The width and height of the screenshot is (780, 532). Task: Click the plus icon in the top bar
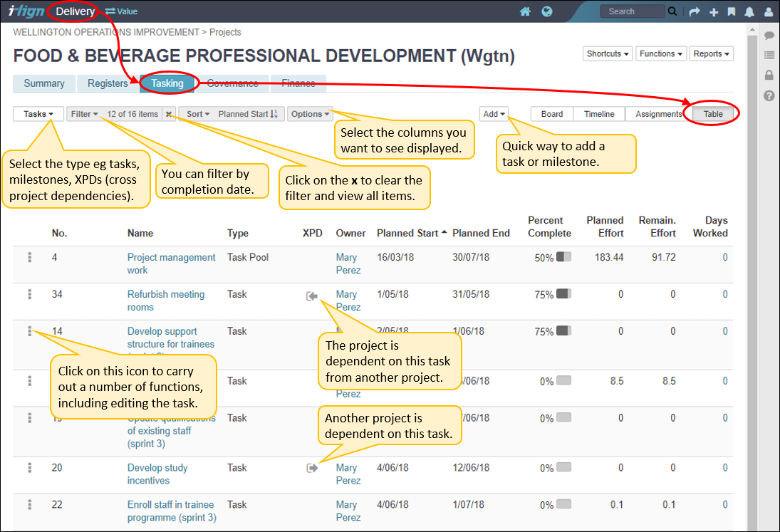point(714,12)
